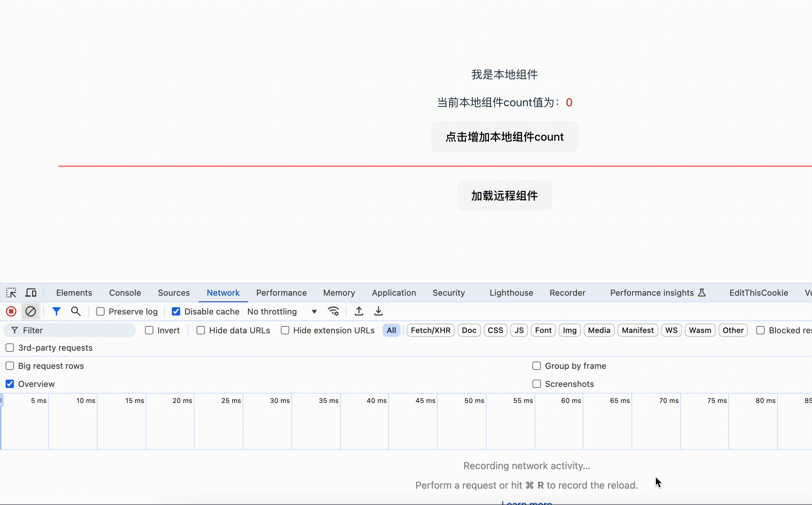Screen dimensions: 812x505
Task: Open the Performance insights panel
Action: (652, 293)
